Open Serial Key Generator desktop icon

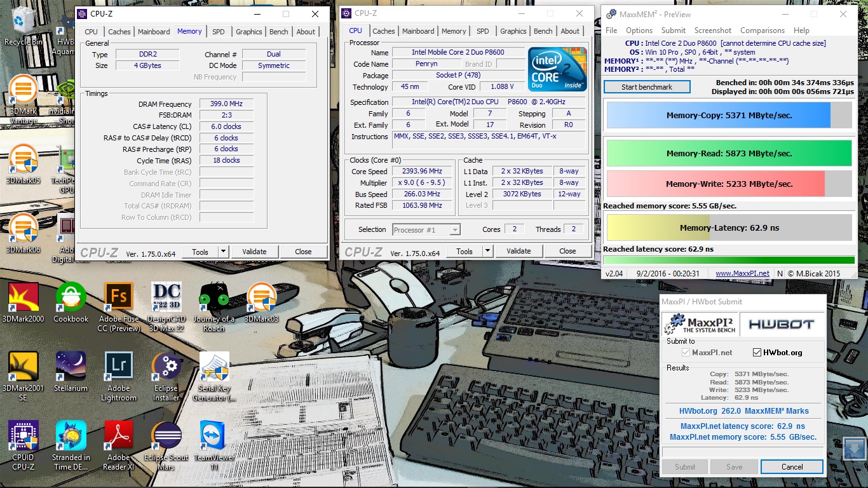(x=214, y=377)
